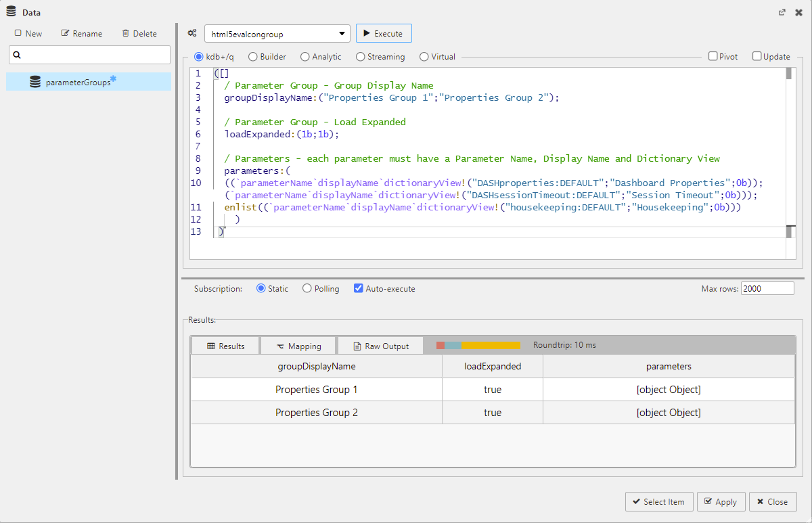Click true in Properties Group 2 row

coord(493,413)
